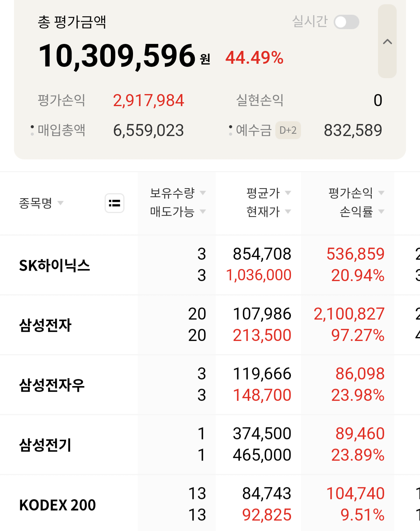This screenshot has width=420, height=531.
Task: Sort by 보유수량 column
Action: point(178,192)
